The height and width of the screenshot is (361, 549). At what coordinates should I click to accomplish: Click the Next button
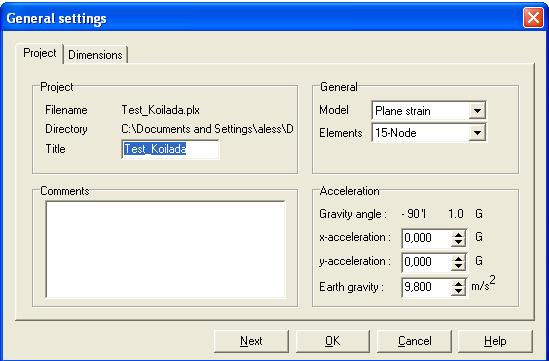(251, 341)
